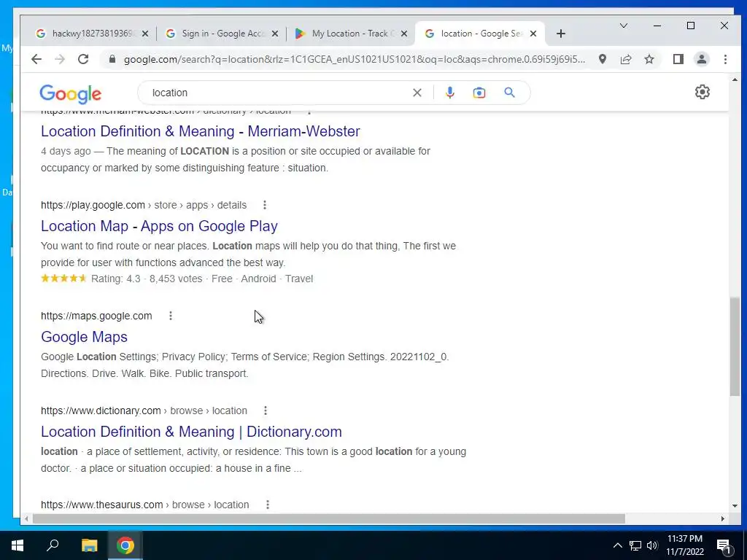Switch to the My Location - Track tab
Screen dimensions: 747x560
coord(351,34)
